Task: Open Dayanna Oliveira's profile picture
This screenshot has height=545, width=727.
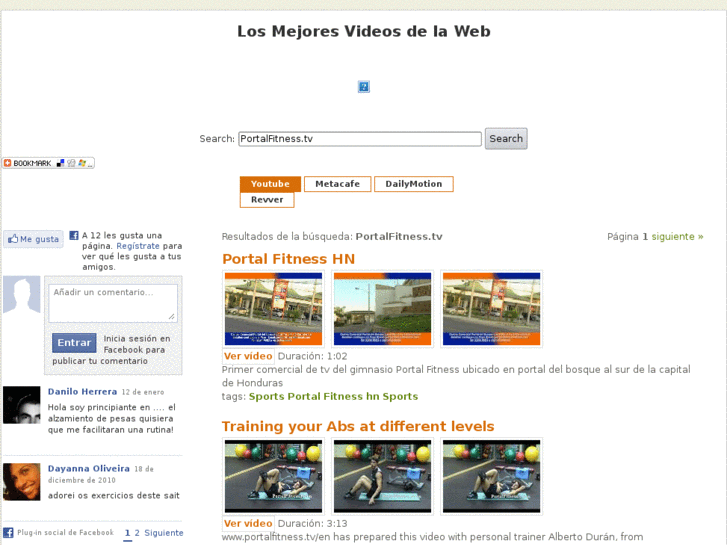Action: [x=22, y=481]
